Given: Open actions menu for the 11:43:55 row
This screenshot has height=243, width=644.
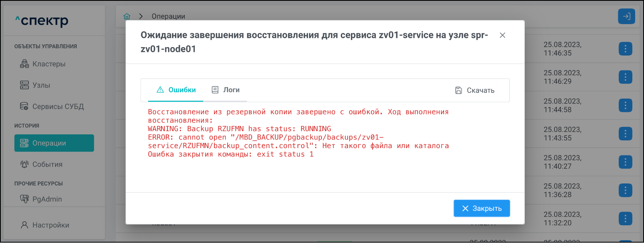Looking at the screenshot, I should (x=625, y=134).
